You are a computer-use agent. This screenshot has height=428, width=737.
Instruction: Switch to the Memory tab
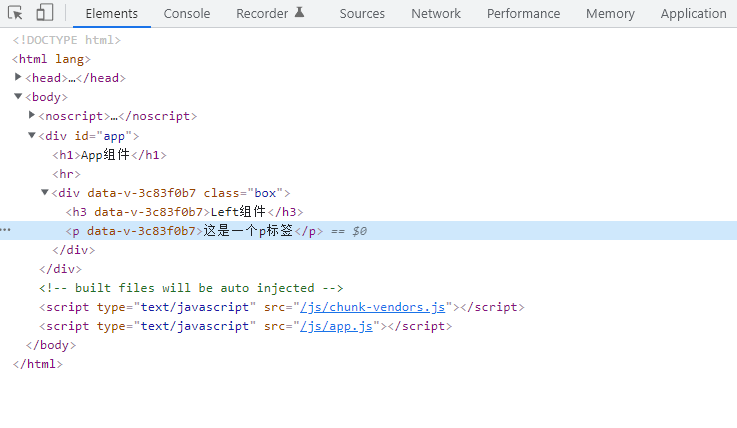[x=610, y=14]
